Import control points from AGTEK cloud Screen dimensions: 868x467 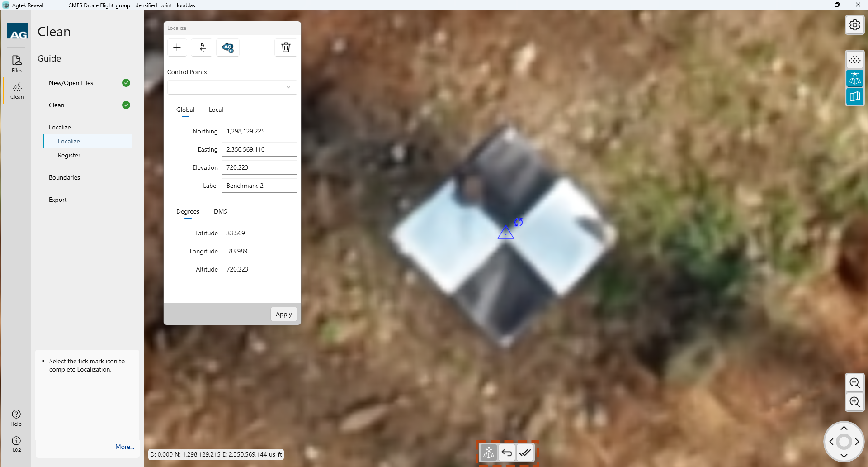228,48
